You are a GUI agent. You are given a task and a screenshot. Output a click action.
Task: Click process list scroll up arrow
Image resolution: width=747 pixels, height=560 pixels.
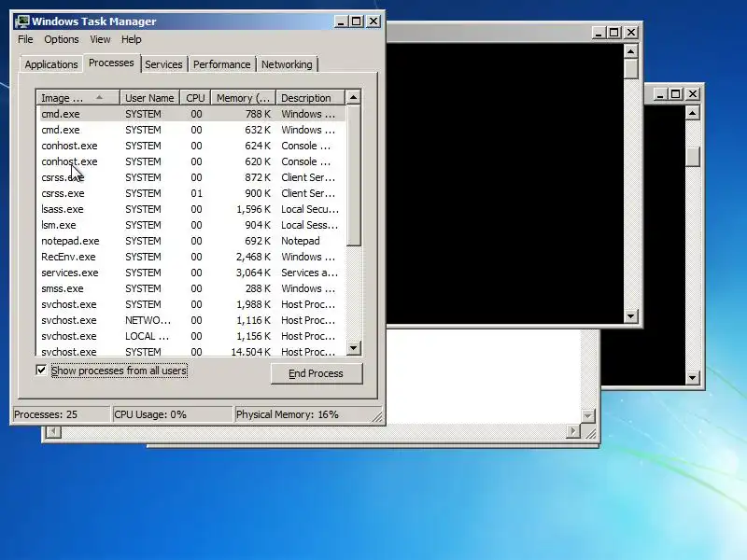coord(353,97)
